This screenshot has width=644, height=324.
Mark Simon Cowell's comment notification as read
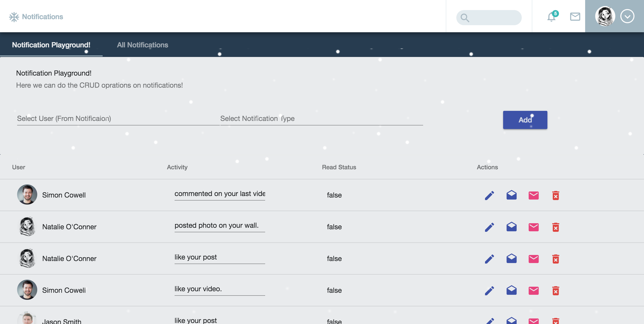(511, 195)
